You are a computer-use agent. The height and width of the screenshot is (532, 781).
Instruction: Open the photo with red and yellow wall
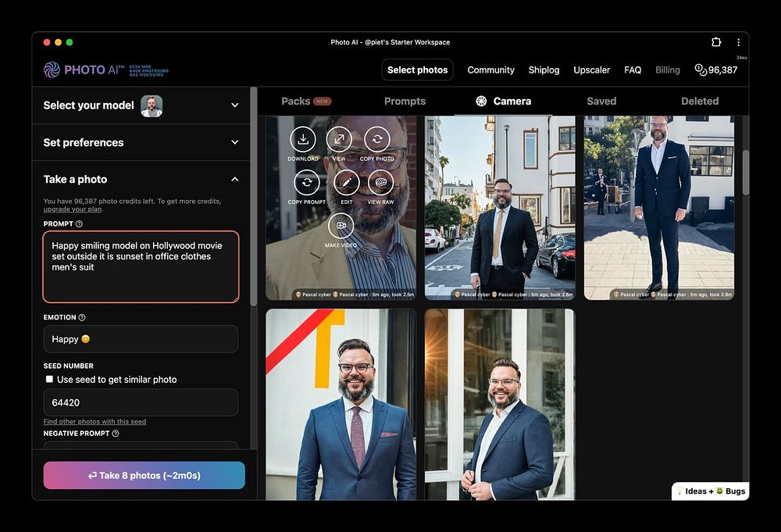pos(341,405)
